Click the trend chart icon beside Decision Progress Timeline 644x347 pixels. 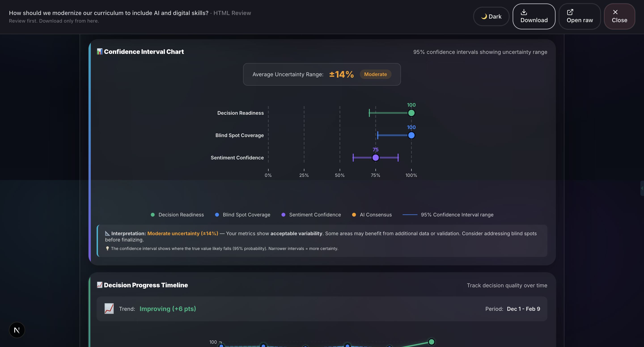point(100,285)
